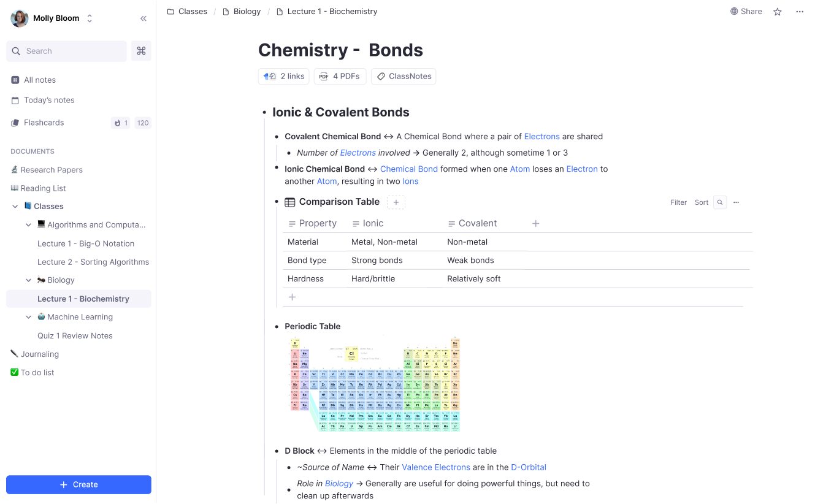Click the Create button

(78, 484)
